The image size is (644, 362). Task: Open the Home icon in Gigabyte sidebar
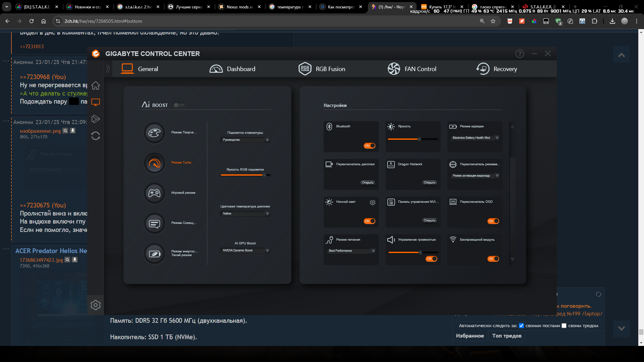[x=96, y=85]
